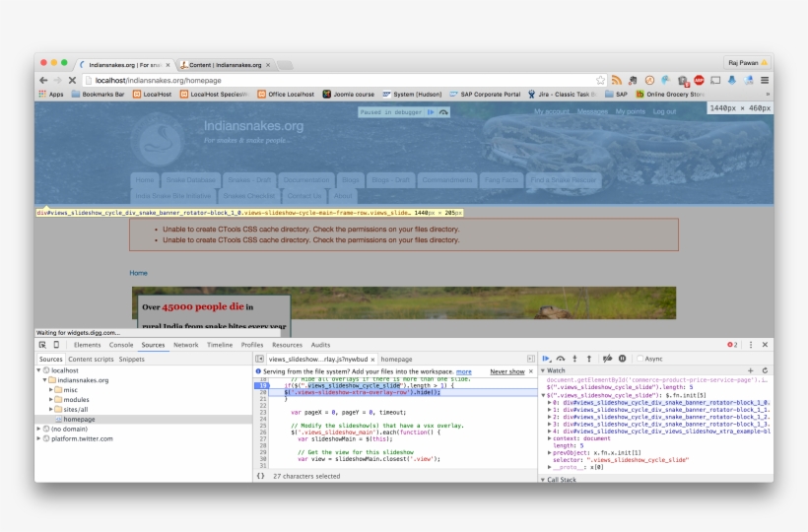
Task: Open the Profiles panel
Action: coord(252,345)
